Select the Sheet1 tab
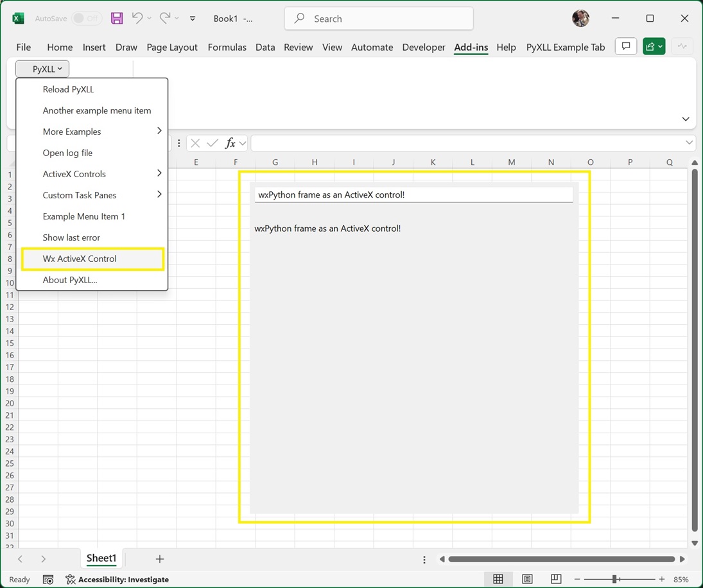Screen dimensions: 703x588 pyautogui.click(x=101, y=558)
